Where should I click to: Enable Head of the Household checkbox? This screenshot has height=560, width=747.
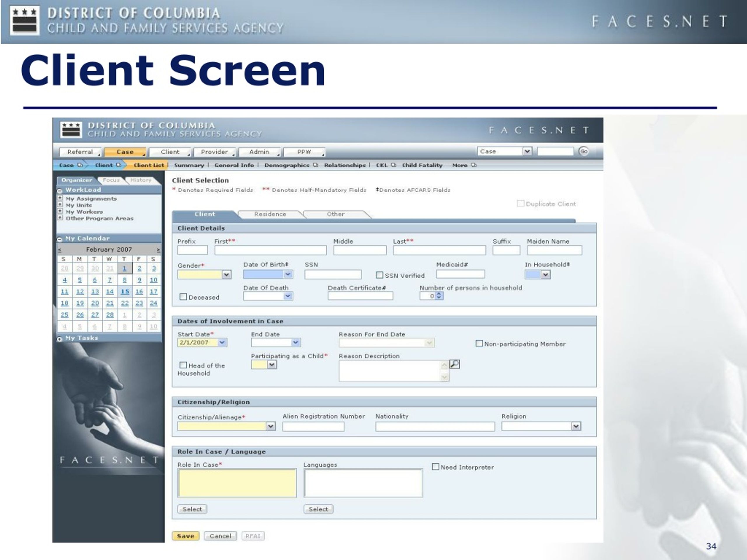pos(183,365)
